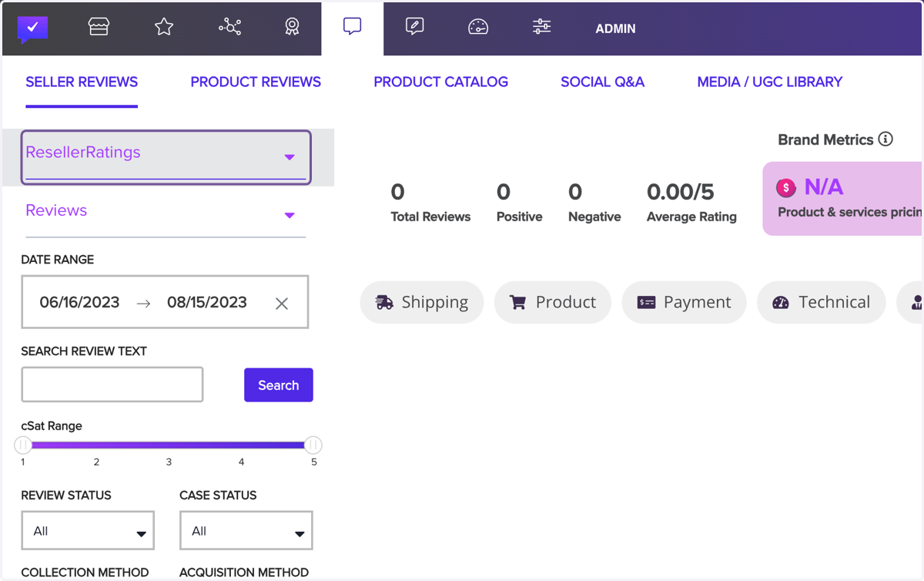Click the Brand Metrics info icon
This screenshot has height=581, width=924.
point(885,139)
